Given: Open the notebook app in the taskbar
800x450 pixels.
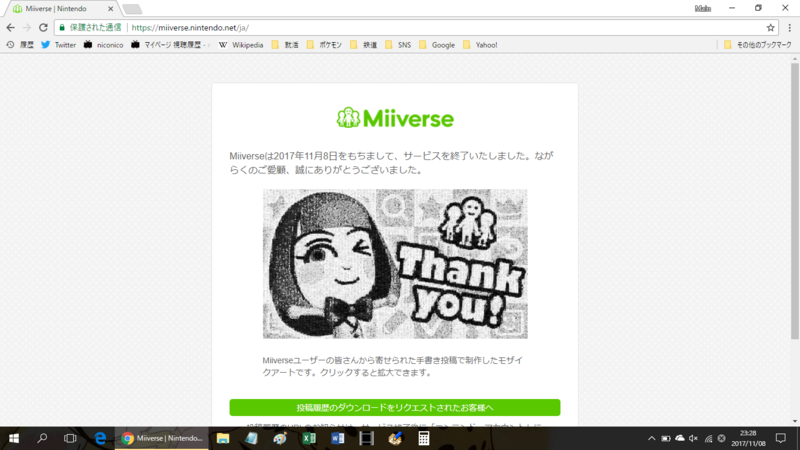Looking at the screenshot, I should click(x=252, y=438).
